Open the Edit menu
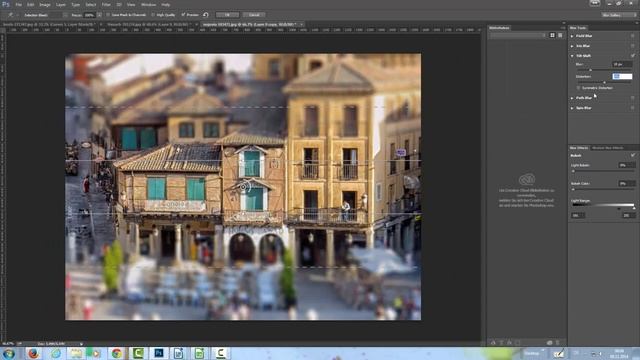The width and height of the screenshot is (640, 360). [31, 4]
